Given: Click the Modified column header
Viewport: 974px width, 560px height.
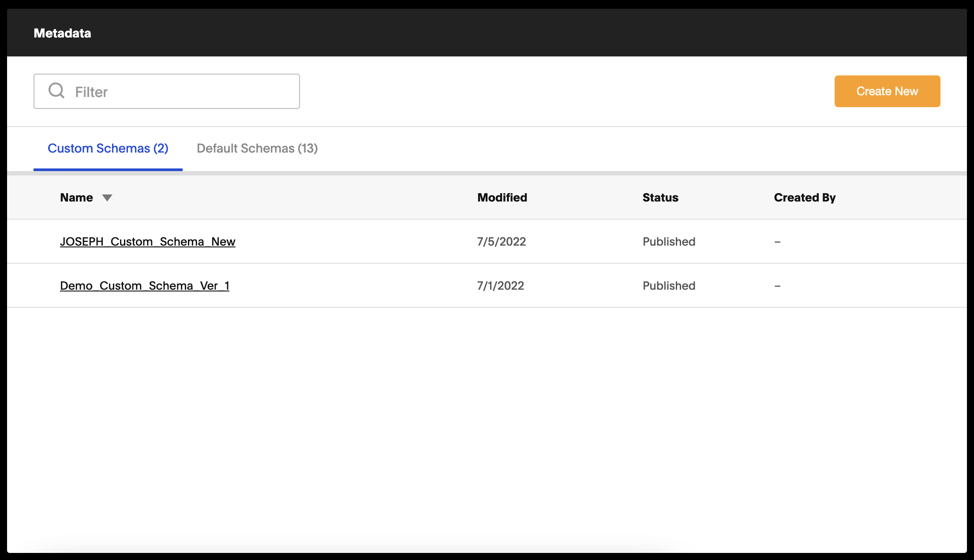Looking at the screenshot, I should (502, 198).
